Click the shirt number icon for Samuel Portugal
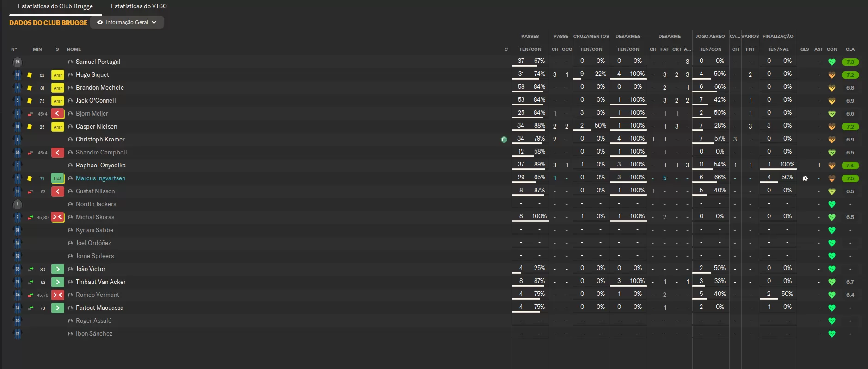 pyautogui.click(x=18, y=62)
